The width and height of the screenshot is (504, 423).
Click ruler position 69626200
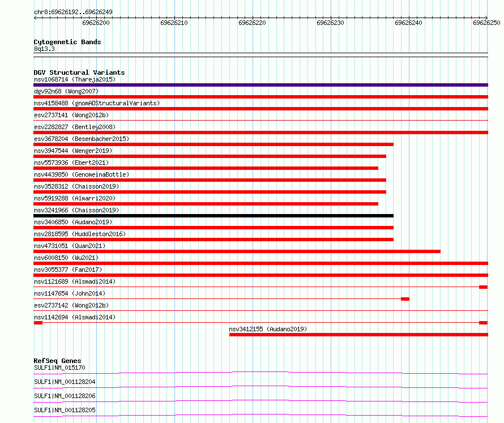click(x=96, y=23)
